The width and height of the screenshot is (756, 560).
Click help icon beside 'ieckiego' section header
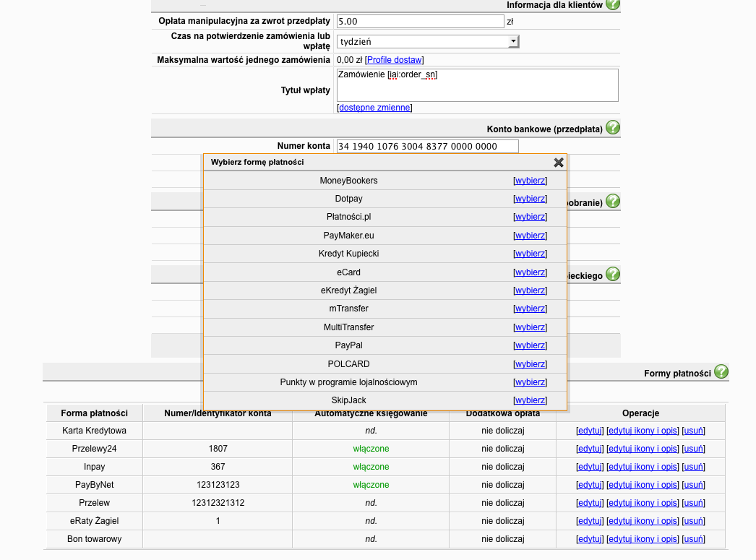(x=613, y=274)
